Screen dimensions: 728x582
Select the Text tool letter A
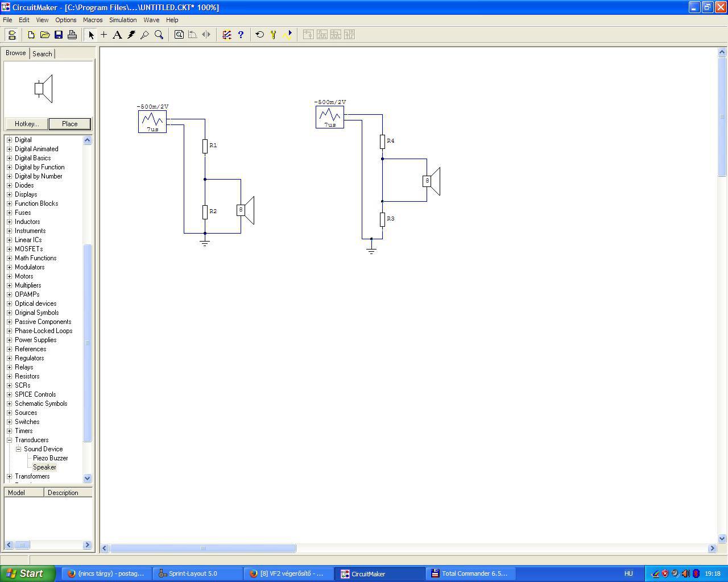click(x=117, y=35)
